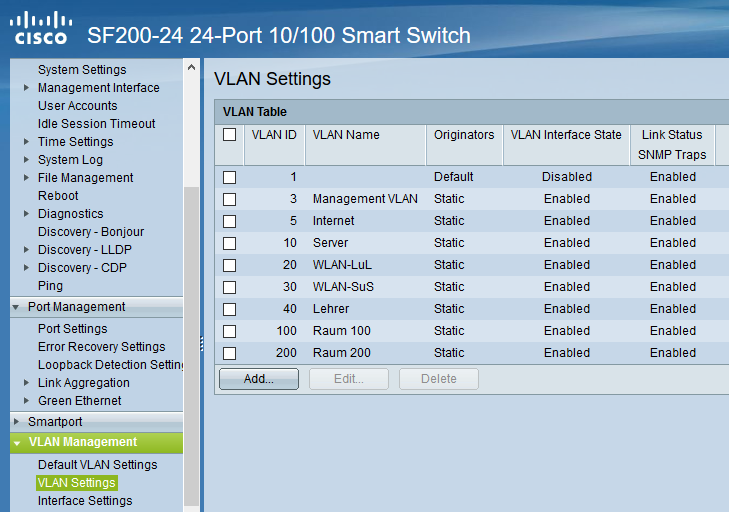Click the 'WLAN-SuS' name cell

click(x=343, y=287)
